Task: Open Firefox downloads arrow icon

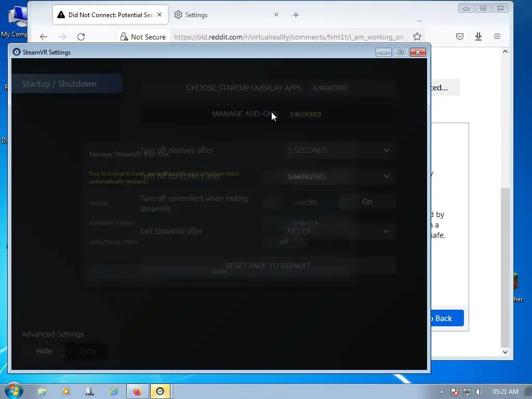Action: 478,36
